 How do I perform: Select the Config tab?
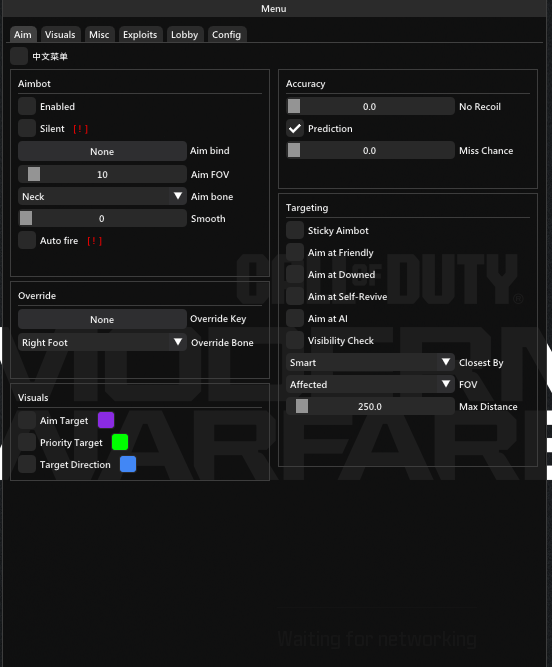[226, 34]
